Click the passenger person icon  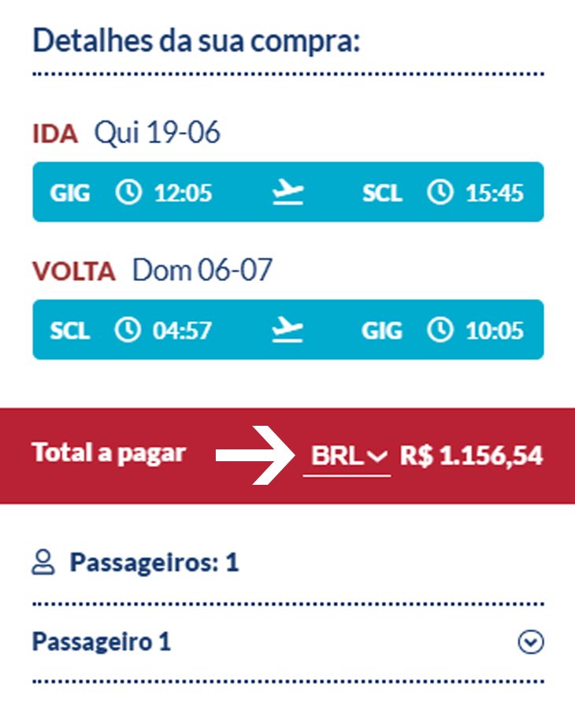[43, 562]
